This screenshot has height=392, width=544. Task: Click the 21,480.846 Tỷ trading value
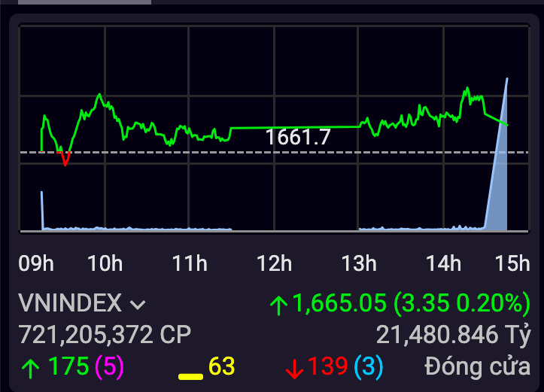coord(454,334)
